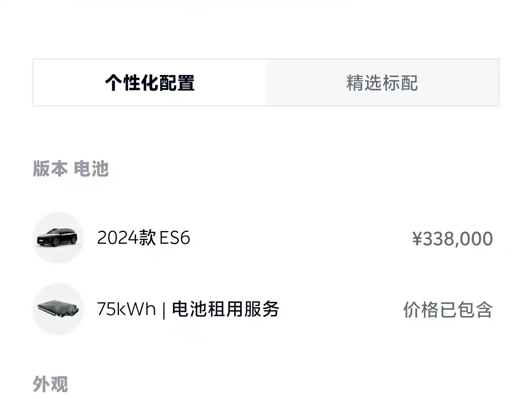The image size is (532, 399).
Task: Open the 精选标配 tab
Action: tap(382, 83)
